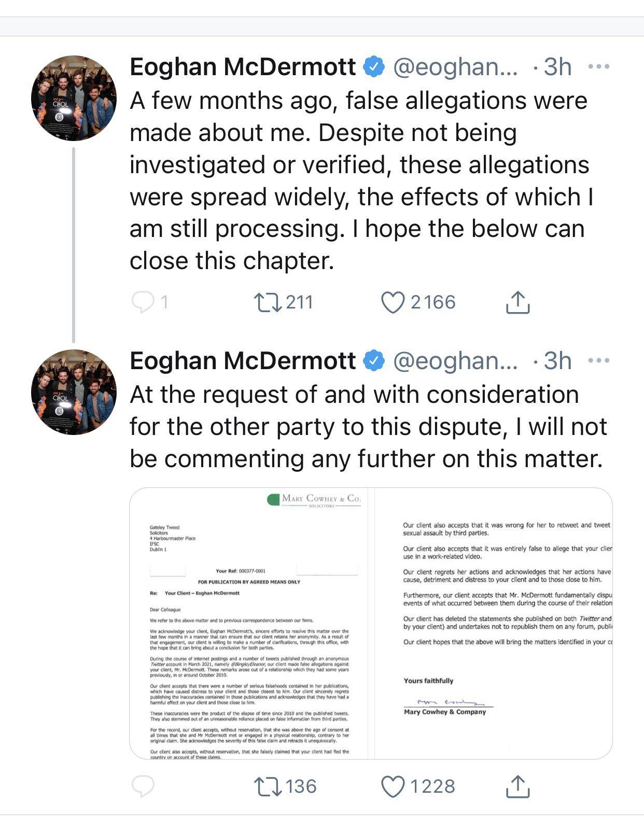Image resolution: width=644 pixels, height=828 pixels.
Task: Tap the @eoghan handle on second tweet
Action: (x=455, y=361)
